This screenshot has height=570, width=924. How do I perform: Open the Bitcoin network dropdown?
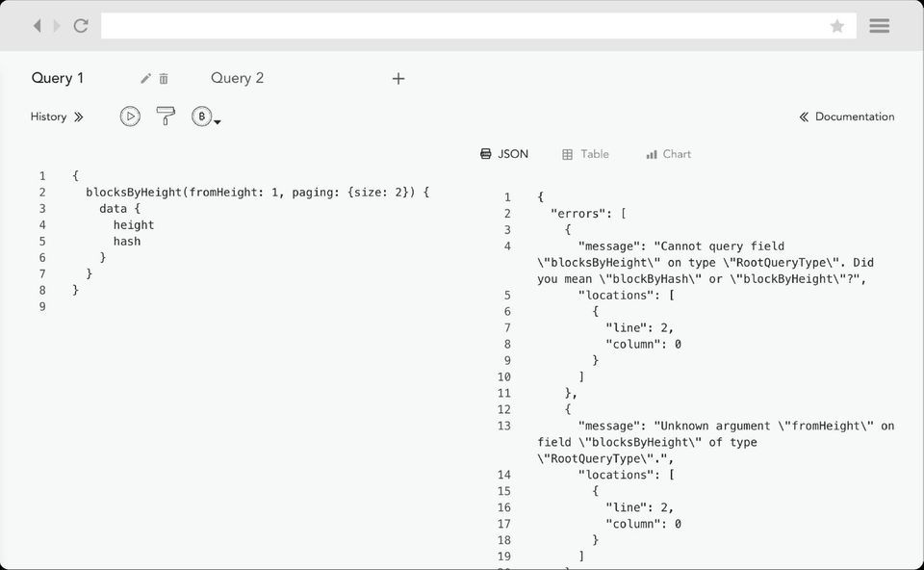coord(206,117)
